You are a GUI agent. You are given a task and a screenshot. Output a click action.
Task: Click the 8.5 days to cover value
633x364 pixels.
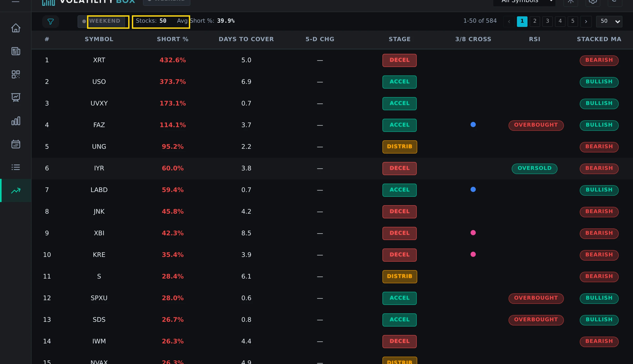click(x=246, y=233)
